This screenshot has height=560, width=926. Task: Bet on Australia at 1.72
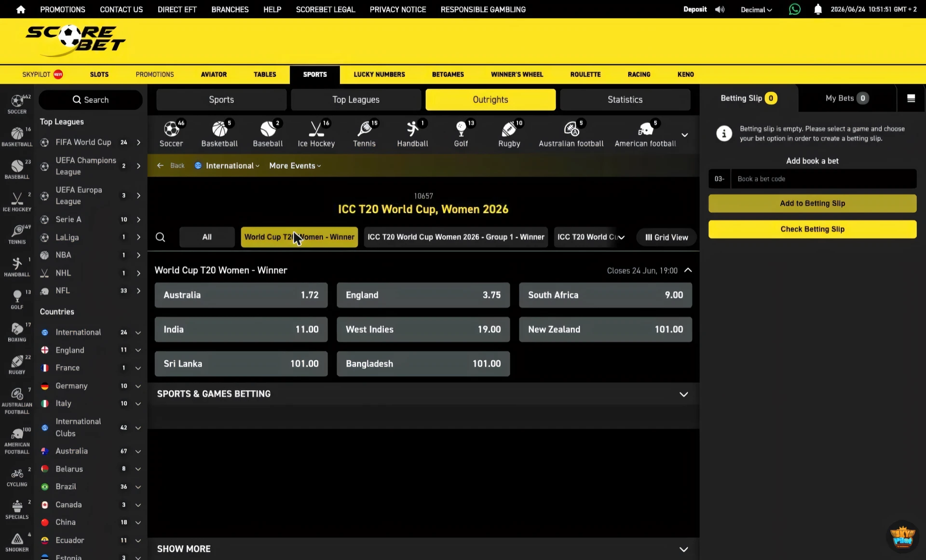point(241,295)
